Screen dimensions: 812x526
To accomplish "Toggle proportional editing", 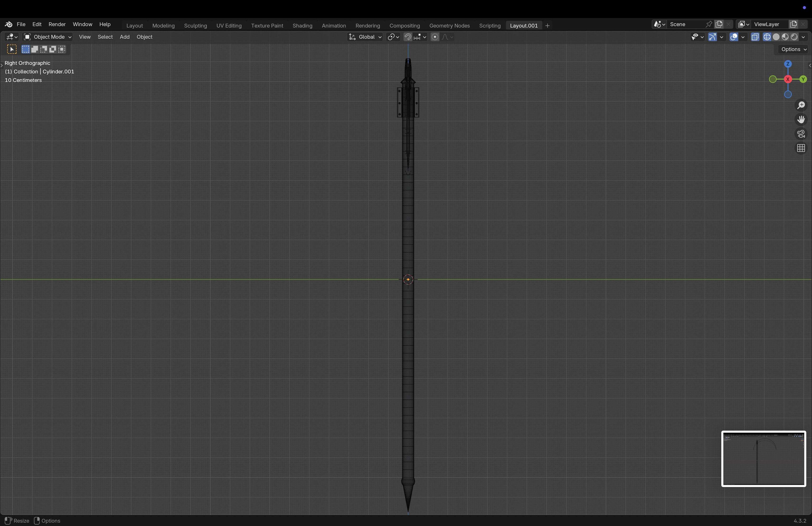I will pos(435,37).
